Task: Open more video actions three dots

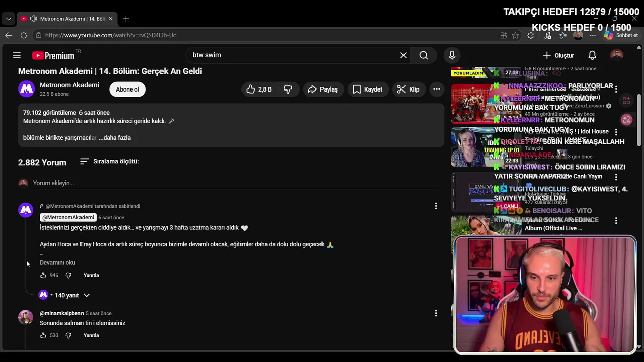Action: pyautogui.click(x=437, y=89)
